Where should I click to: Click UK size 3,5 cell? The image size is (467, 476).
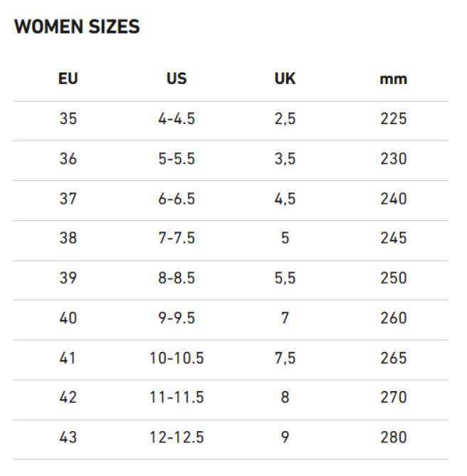tap(285, 159)
